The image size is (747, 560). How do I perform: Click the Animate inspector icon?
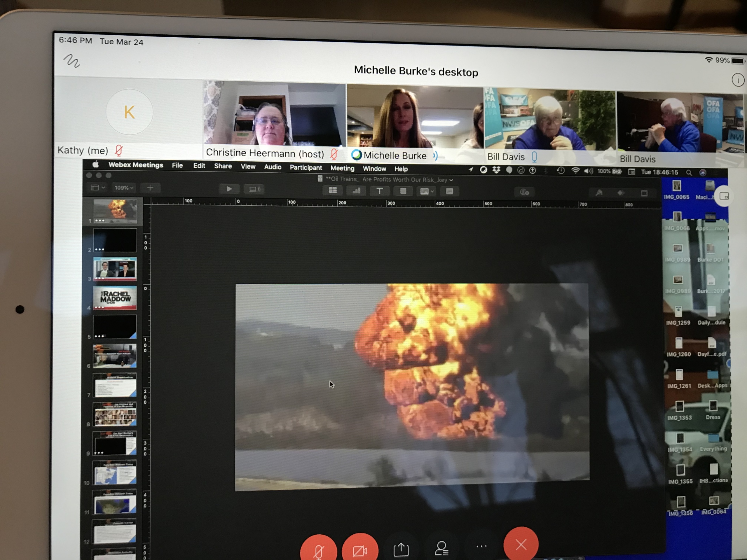coord(621,193)
